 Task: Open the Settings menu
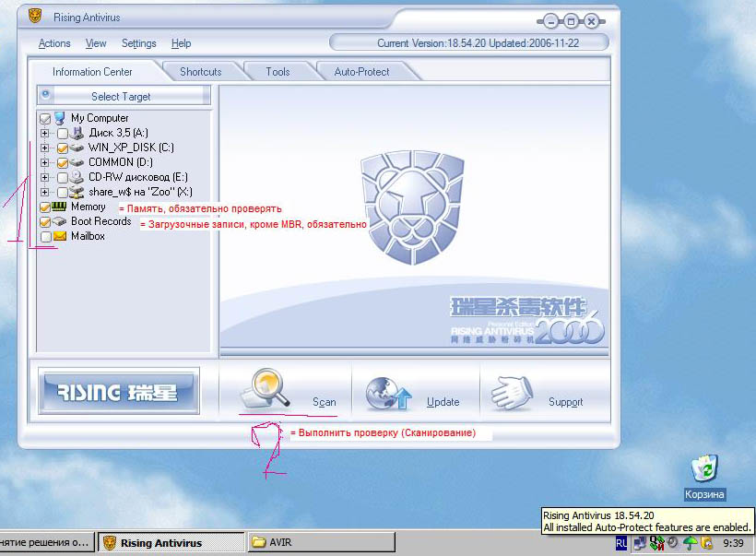point(139,43)
